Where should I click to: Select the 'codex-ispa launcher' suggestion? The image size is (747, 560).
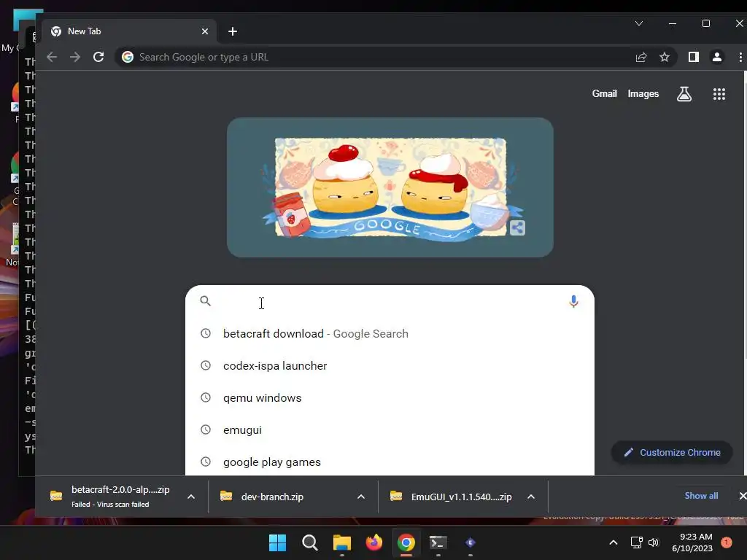click(x=390, y=366)
